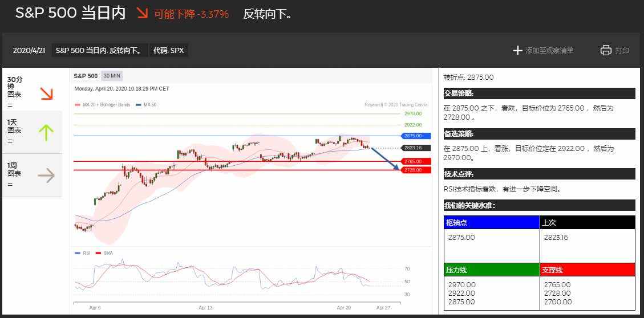Click pivot value 2875.00 in table
Image resolution: width=644 pixels, height=318 pixels.
(x=461, y=238)
